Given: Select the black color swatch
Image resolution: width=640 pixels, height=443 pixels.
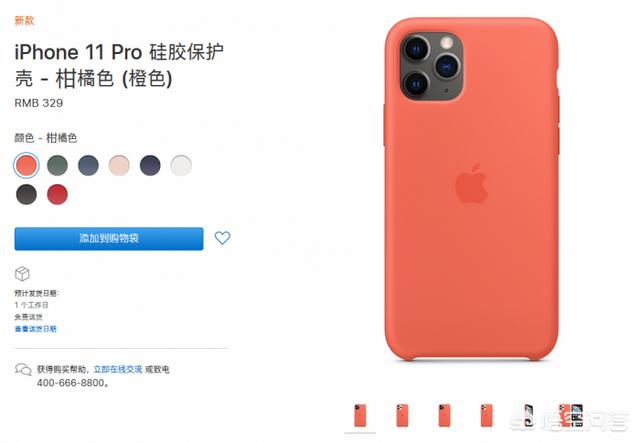Looking at the screenshot, I should coord(27,194).
